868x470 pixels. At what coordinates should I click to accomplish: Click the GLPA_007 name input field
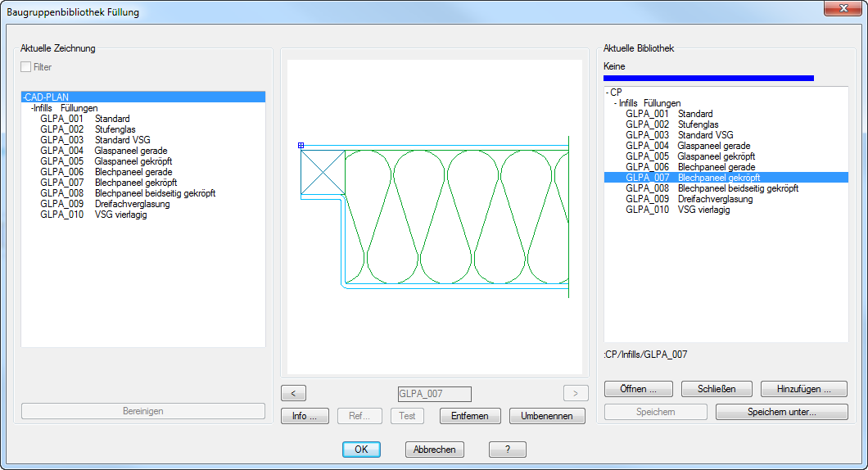(434, 394)
